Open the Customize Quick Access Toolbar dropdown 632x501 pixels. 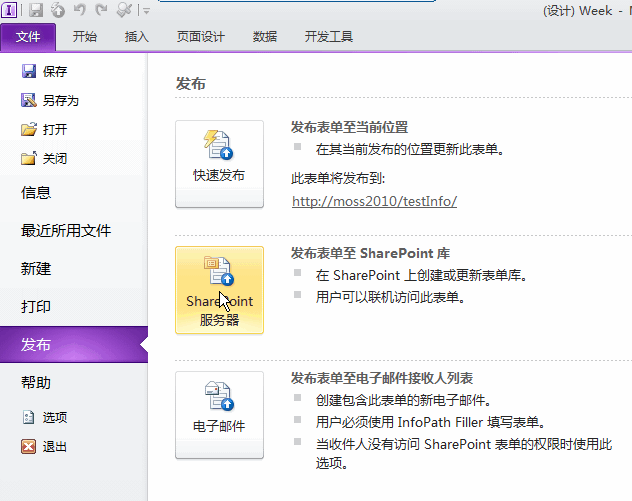tap(146, 12)
